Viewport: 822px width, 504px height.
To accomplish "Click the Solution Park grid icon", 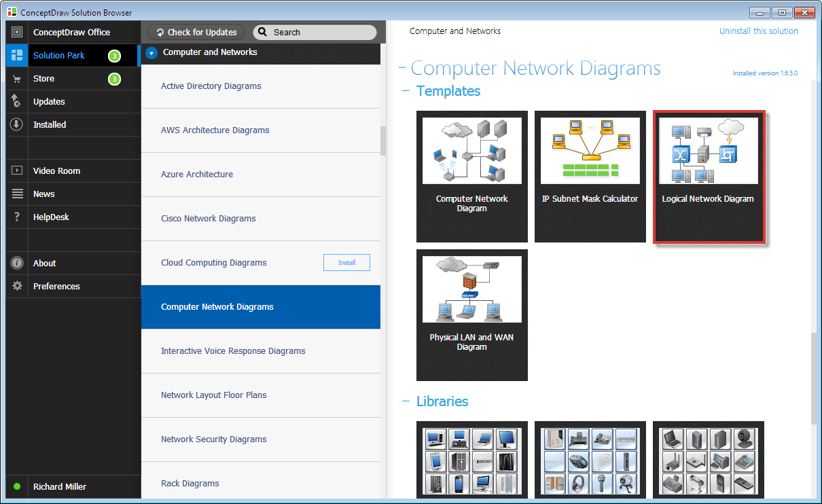I will point(17,55).
